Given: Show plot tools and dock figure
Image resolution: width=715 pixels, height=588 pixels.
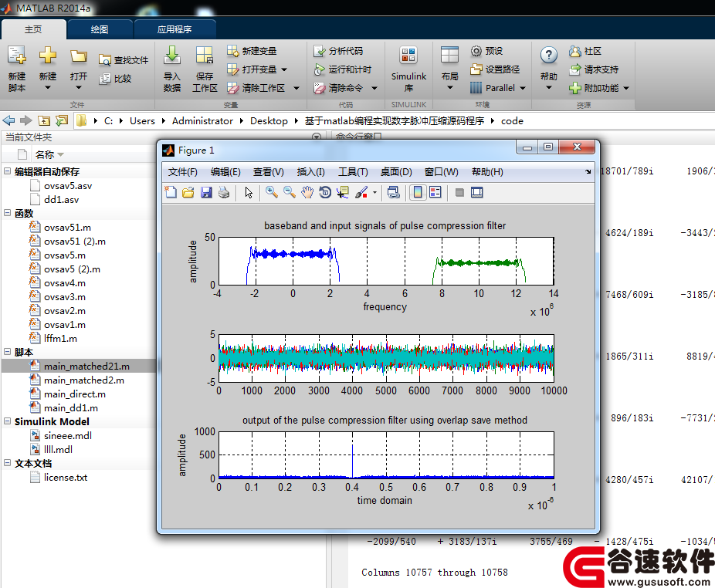Looking at the screenshot, I should coord(477,192).
